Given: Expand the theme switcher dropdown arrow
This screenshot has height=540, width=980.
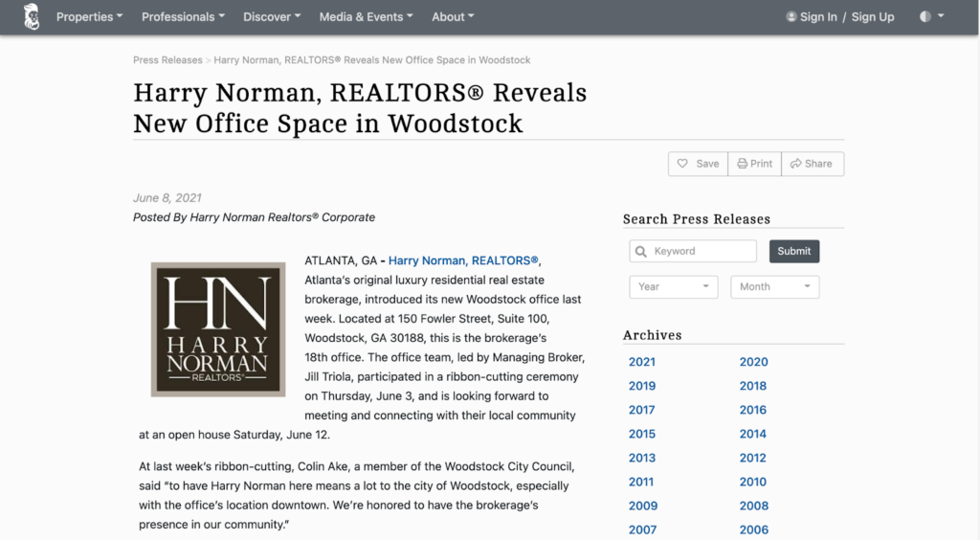Looking at the screenshot, I should 941,16.
